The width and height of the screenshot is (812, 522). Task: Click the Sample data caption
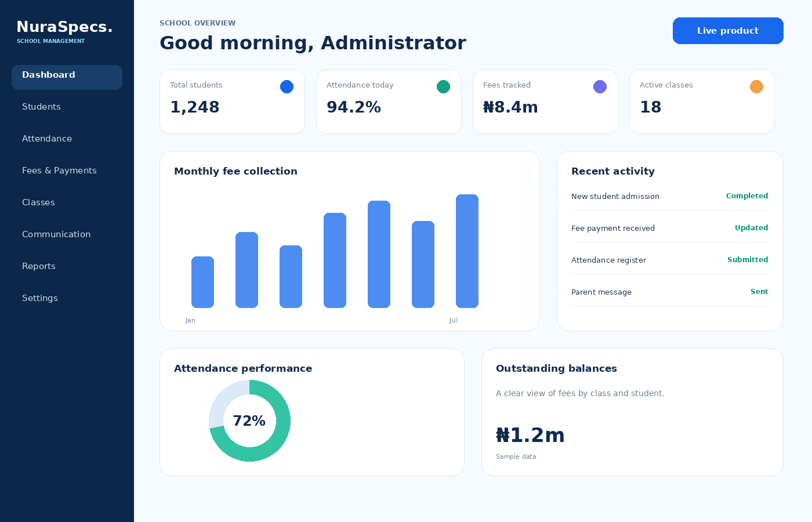516,456
